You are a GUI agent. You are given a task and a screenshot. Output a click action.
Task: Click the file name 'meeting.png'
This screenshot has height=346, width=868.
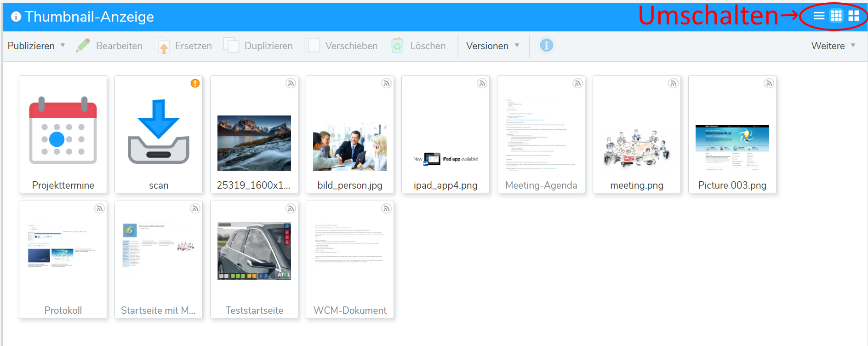point(637,185)
